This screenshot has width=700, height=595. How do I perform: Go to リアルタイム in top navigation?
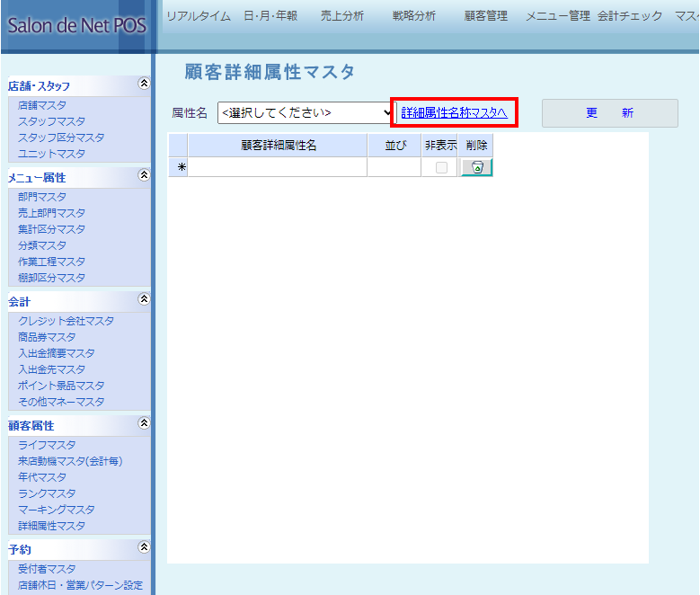(x=199, y=16)
